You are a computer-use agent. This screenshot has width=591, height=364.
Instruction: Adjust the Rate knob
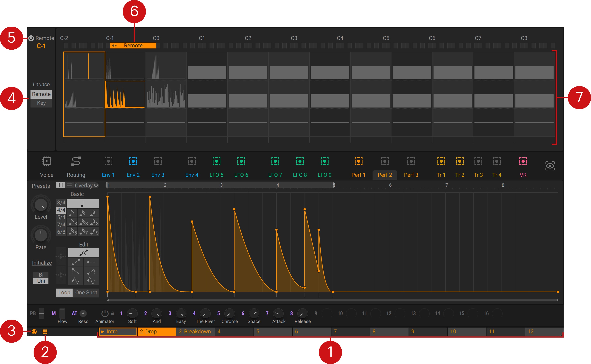coord(41,235)
